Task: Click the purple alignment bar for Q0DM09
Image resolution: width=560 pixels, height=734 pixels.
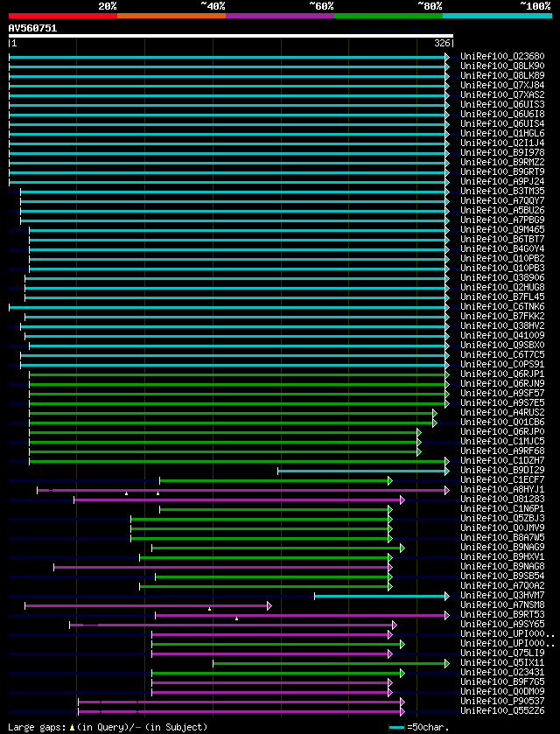Action: (x=270, y=692)
